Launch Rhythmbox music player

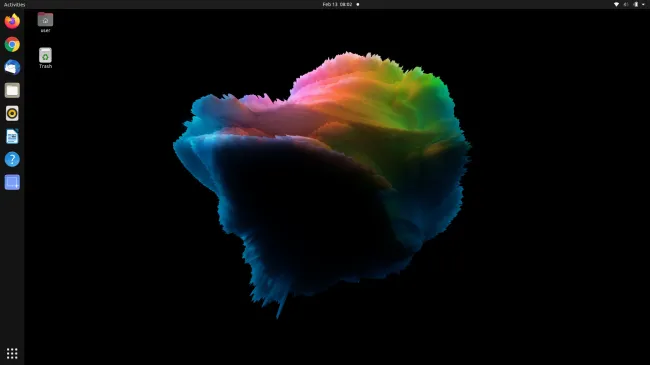[x=12, y=113]
